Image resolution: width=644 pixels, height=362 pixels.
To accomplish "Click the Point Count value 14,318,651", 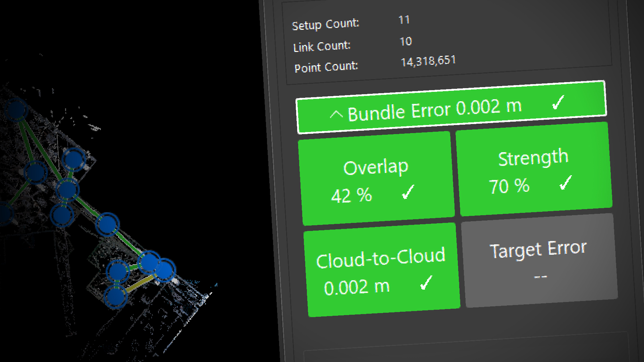I will click(428, 61).
